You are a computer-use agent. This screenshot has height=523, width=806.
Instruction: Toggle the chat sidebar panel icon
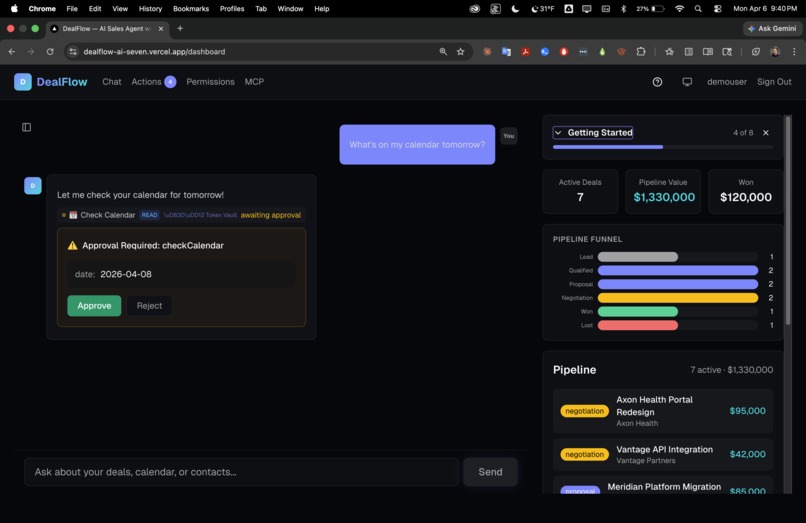[27, 127]
